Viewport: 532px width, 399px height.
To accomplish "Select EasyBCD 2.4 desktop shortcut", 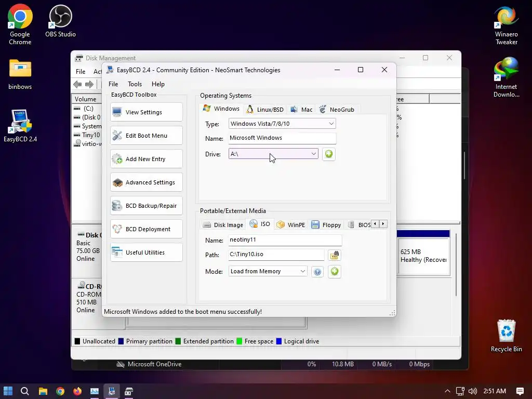I will coord(20,126).
